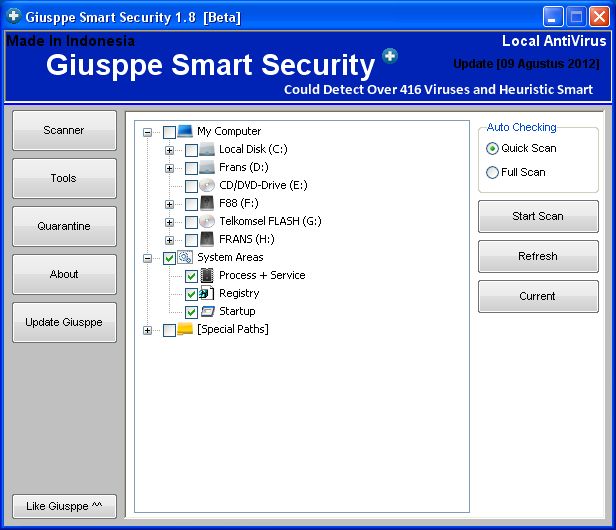The width and height of the screenshot is (616, 530).
Task: Select the Telkomsel FLASH (G:) label
Action: click(x=270, y=221)
